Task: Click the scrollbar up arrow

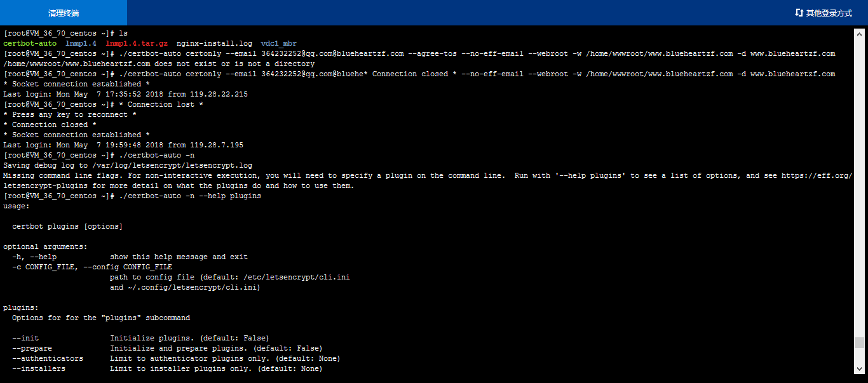Action: [859, 32]
